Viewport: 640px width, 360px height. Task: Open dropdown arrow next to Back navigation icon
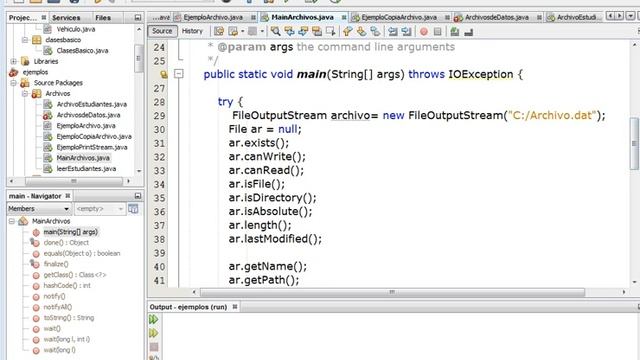click(242, 31)
